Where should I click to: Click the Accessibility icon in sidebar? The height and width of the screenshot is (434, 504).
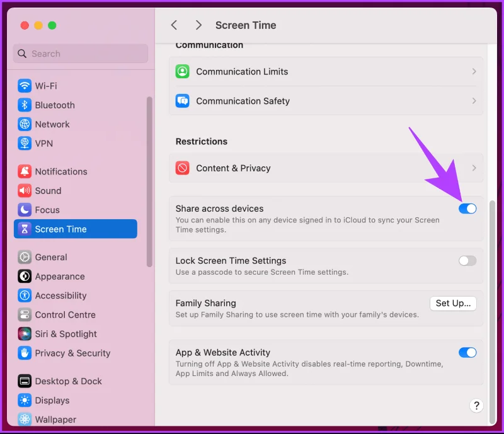pyautogui.click(x=25, y=295)
